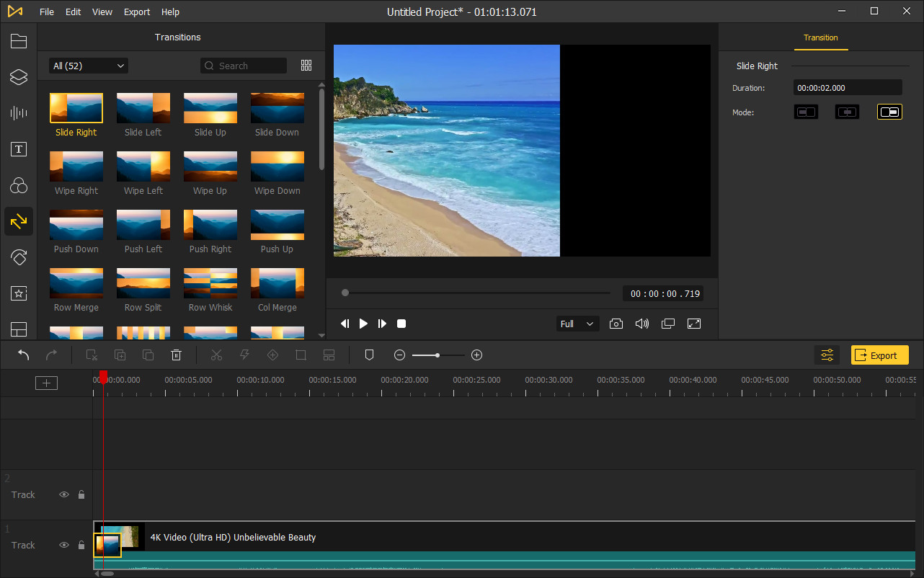Click the Delete trash icon in toolbar

pyautogui.click(x=176, y=355)
